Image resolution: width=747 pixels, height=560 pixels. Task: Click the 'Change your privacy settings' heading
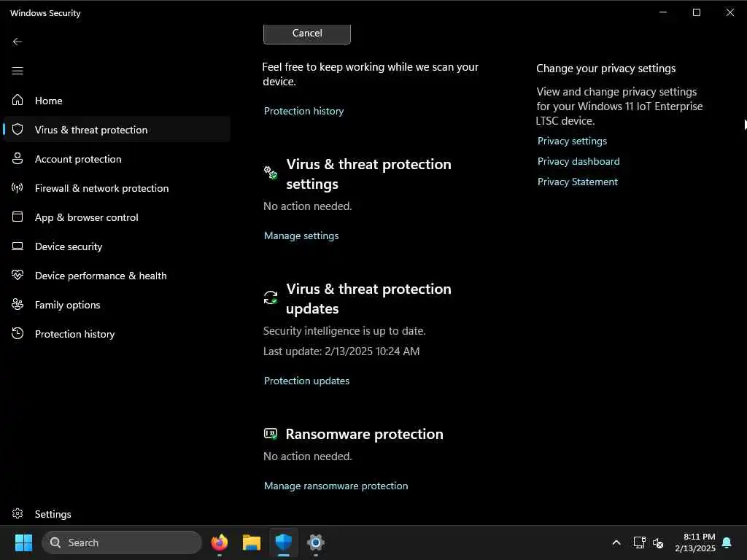(x=605, y=69)
